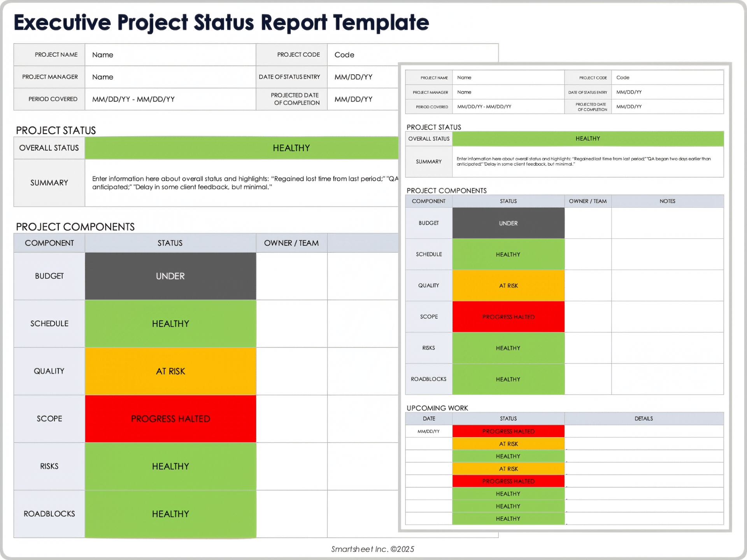Image resolution: width=747 pixels, height=560 pixels.
Task: Click the red PROGRESS HALTED scope cell
Action: click(170, 418)
